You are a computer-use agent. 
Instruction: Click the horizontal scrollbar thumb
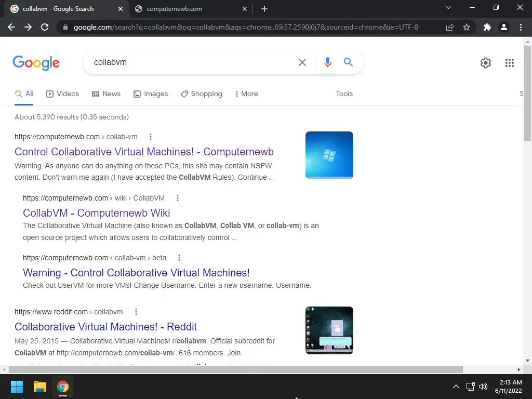click(236, 369)
